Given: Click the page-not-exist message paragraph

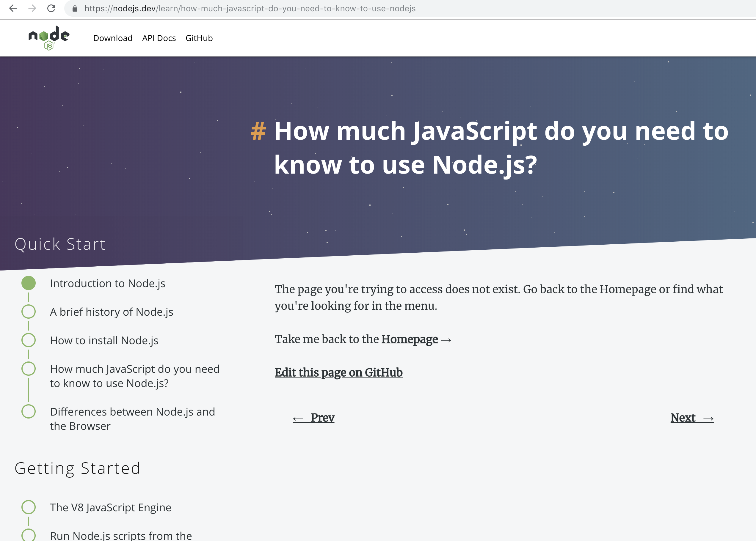Looking at the screenshot, I should [x=499, y=298].
